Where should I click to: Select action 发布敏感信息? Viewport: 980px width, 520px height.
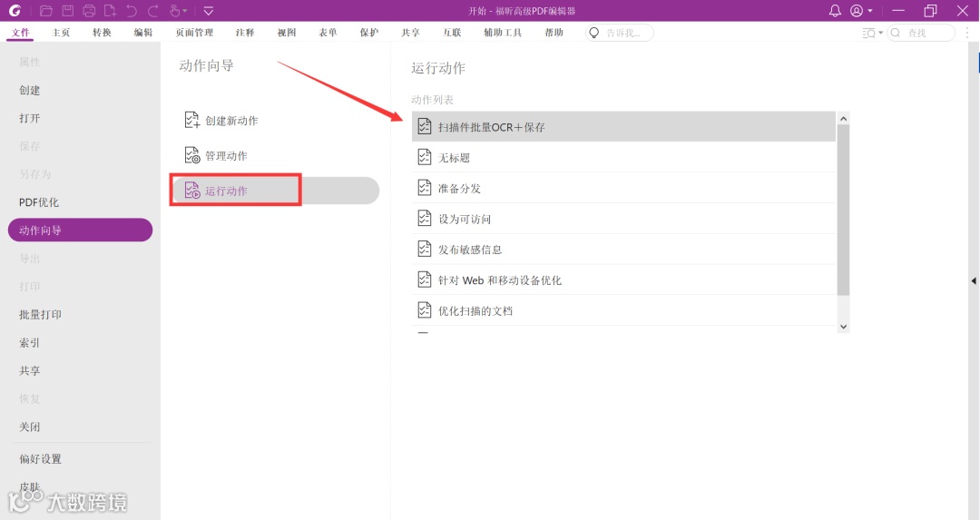point(623,250)
